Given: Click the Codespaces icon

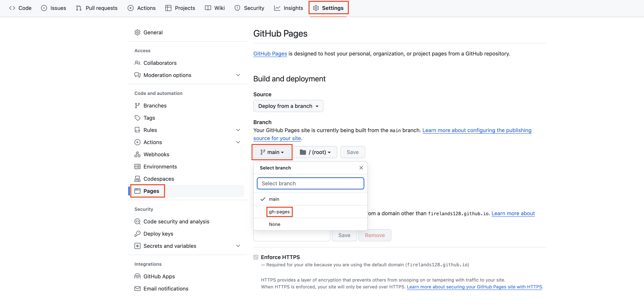Looking at the screenshot, I should tap(137, 179).
